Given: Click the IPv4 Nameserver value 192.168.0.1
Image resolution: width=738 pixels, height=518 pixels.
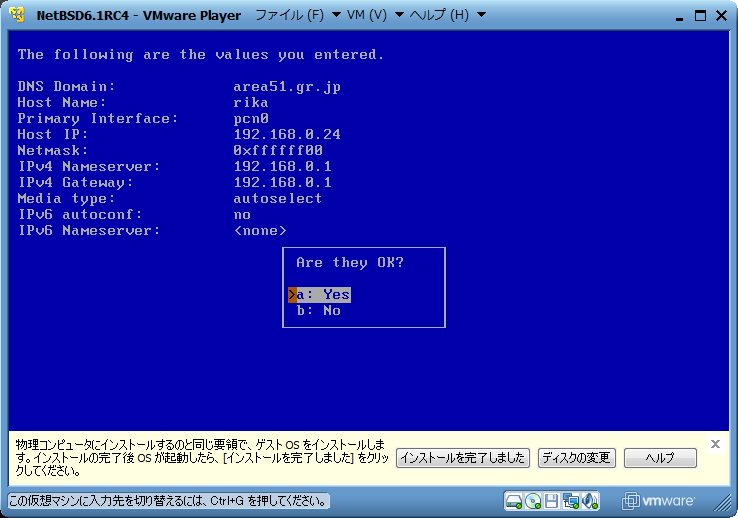Looking at the screenshot, I should point(282,167).
